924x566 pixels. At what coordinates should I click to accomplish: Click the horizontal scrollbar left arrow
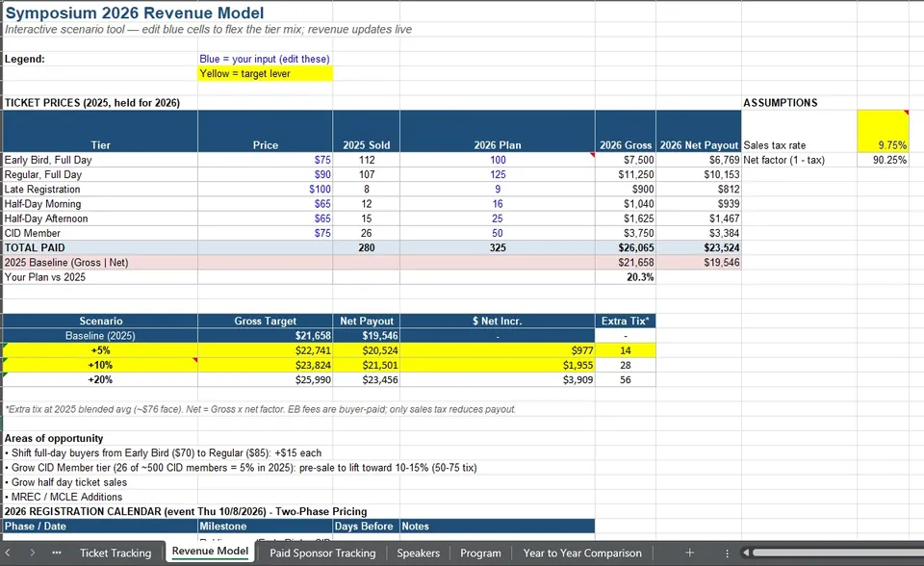(x=746, y=553)
